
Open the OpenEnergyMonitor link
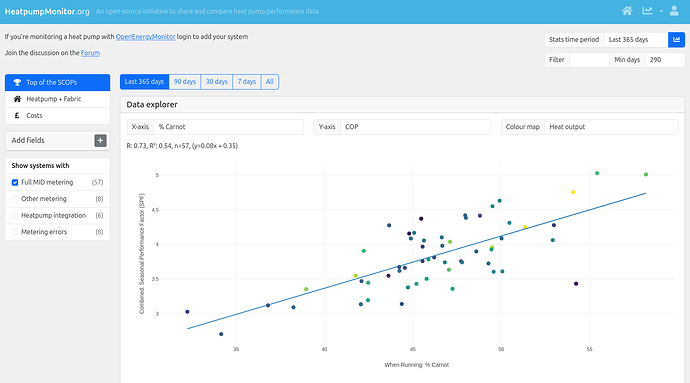tap(145, 37)
